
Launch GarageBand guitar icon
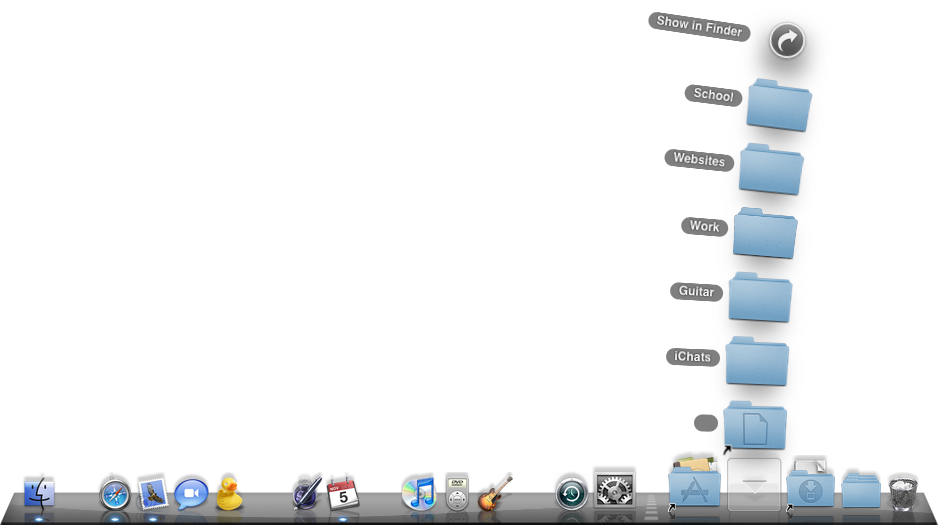pyautogui.click(x=495, y=493)
